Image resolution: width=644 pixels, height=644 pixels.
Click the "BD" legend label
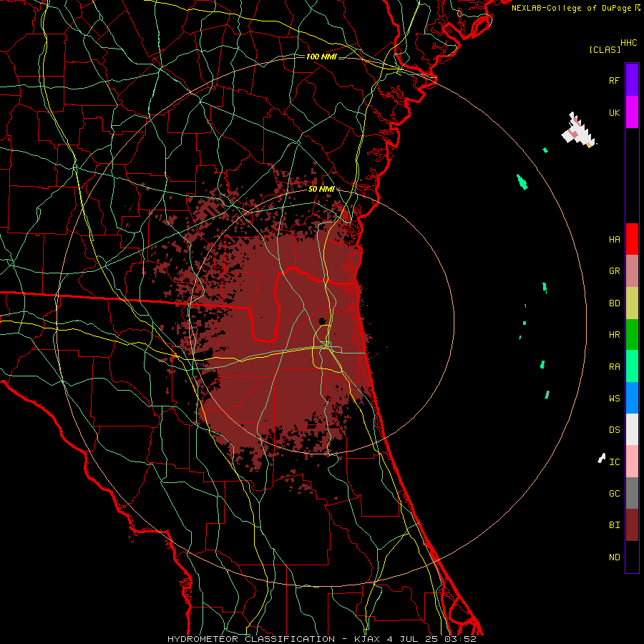click(614, 303)
